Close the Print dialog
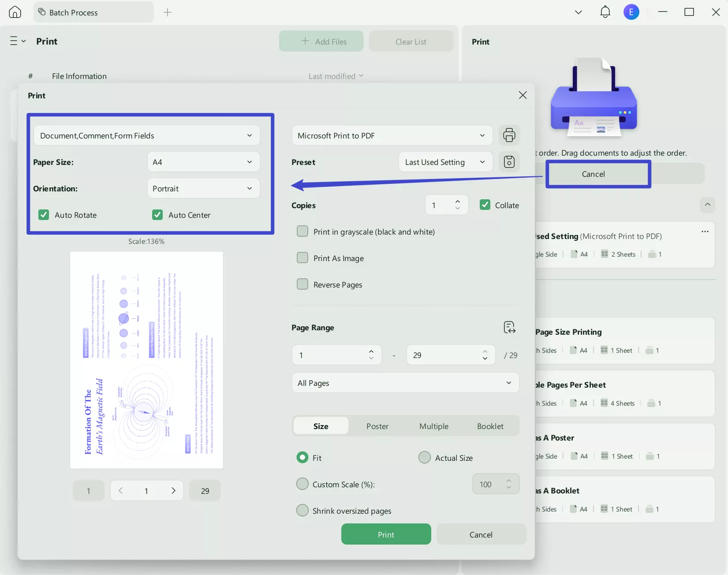The height and width of the screenshot is (575, 728). tap(523, 95)
